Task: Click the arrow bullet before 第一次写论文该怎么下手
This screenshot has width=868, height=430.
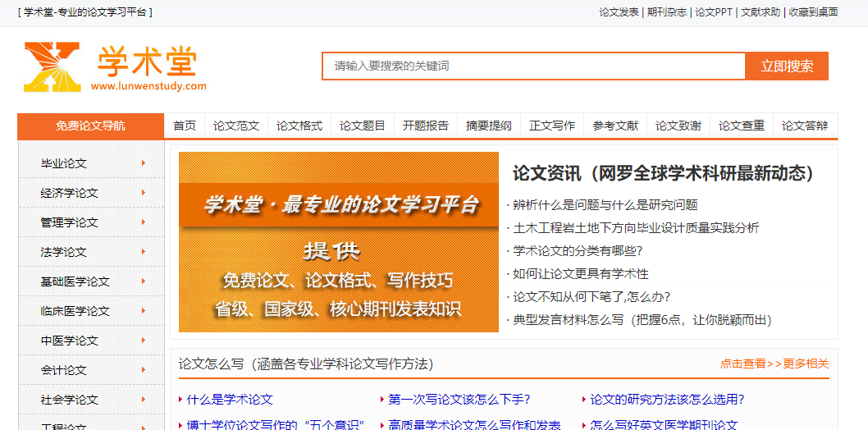Action: (382, 400)
